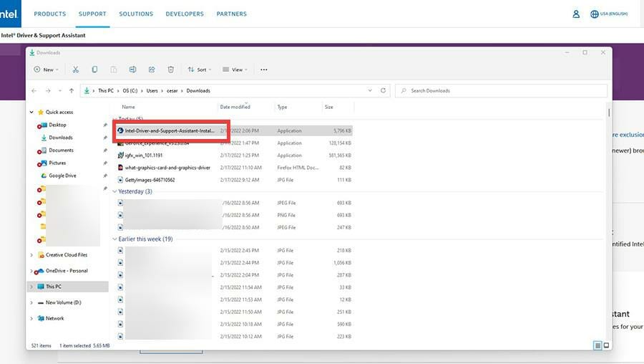Select Intel-Driver-and-Support-Assistant installer file
Viewport: 644px width, 364px height.
coord(234,131)
